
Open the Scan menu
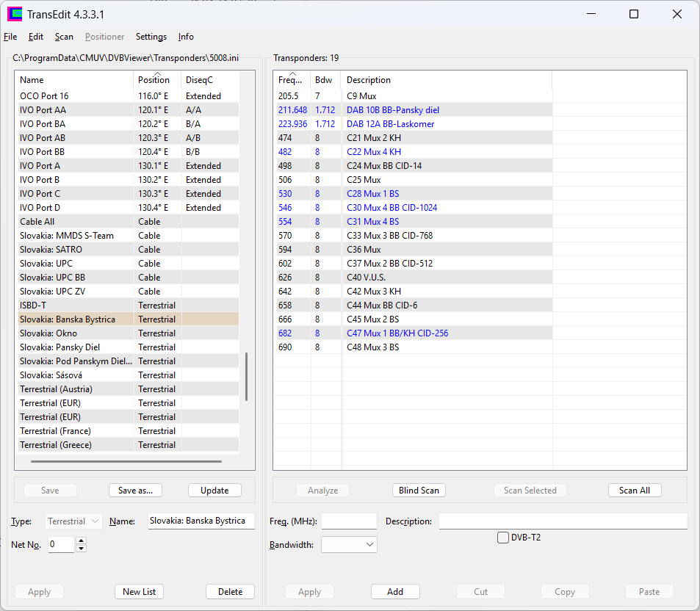pos(64,37)
